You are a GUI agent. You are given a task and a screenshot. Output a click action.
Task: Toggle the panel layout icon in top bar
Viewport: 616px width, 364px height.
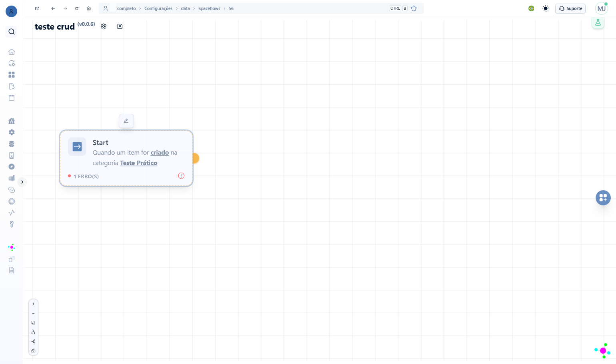pos(37,8)
